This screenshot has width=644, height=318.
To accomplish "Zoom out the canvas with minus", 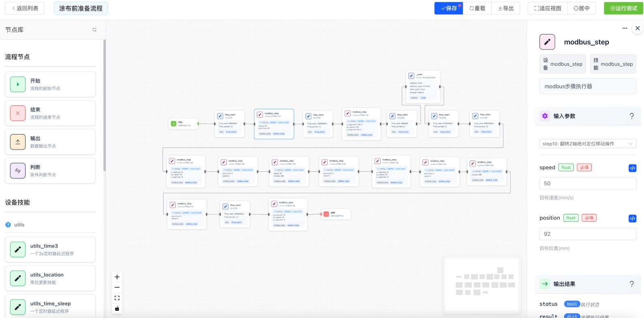I will (117, 288).
